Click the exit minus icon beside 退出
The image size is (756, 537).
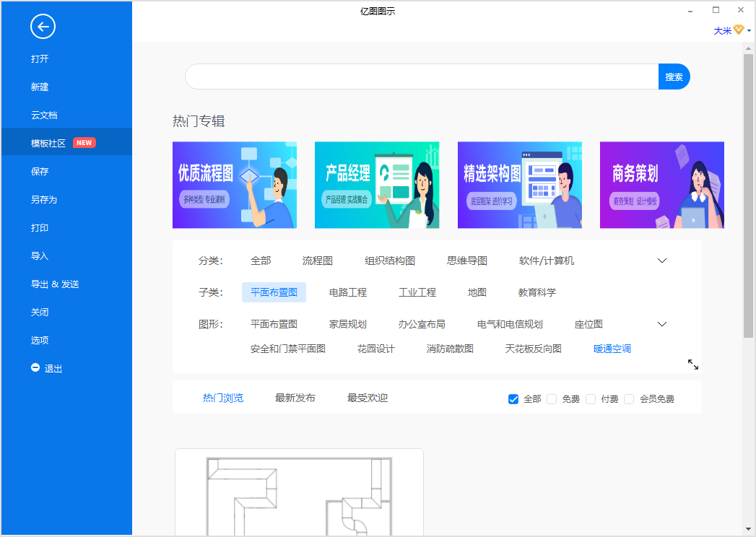(35, 368)
